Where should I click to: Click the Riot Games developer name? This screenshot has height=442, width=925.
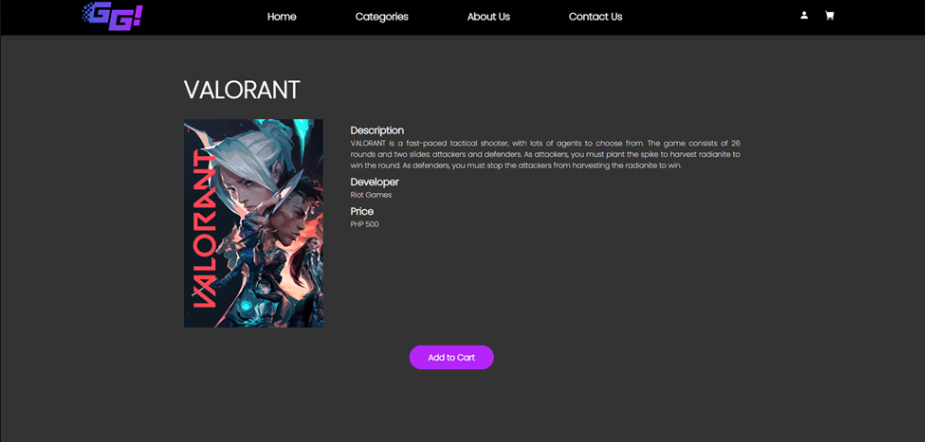371,195
